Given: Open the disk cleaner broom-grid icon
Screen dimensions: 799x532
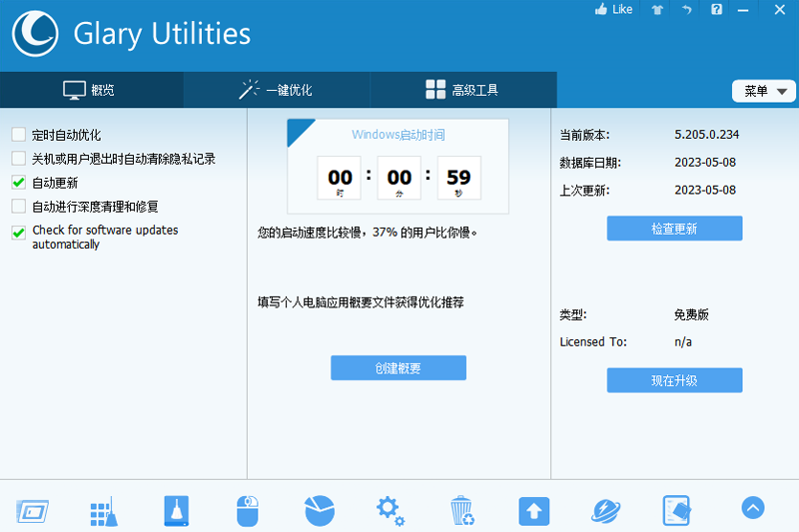Looking at the screenshot, I should pos(104,511).
